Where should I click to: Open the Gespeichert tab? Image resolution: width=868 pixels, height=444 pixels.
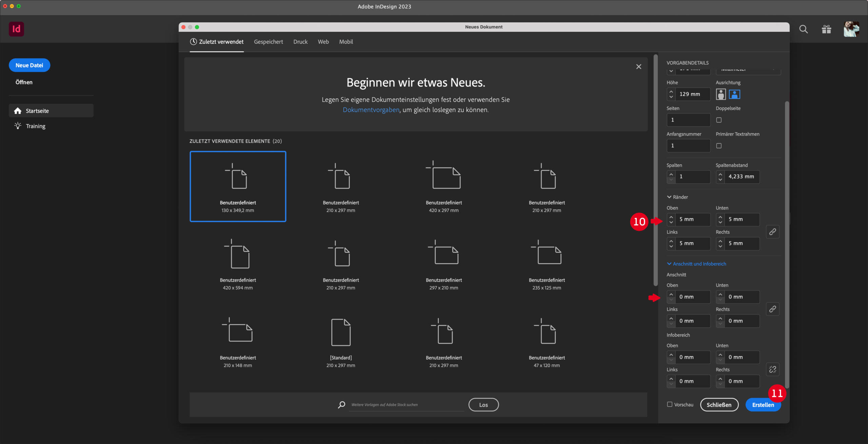[x=268, y=42]
